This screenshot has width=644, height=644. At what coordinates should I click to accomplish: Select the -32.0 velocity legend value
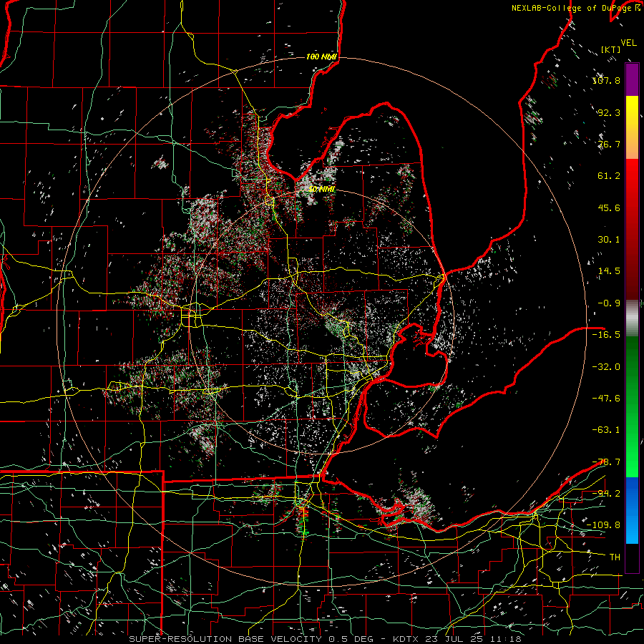point(606,367)
